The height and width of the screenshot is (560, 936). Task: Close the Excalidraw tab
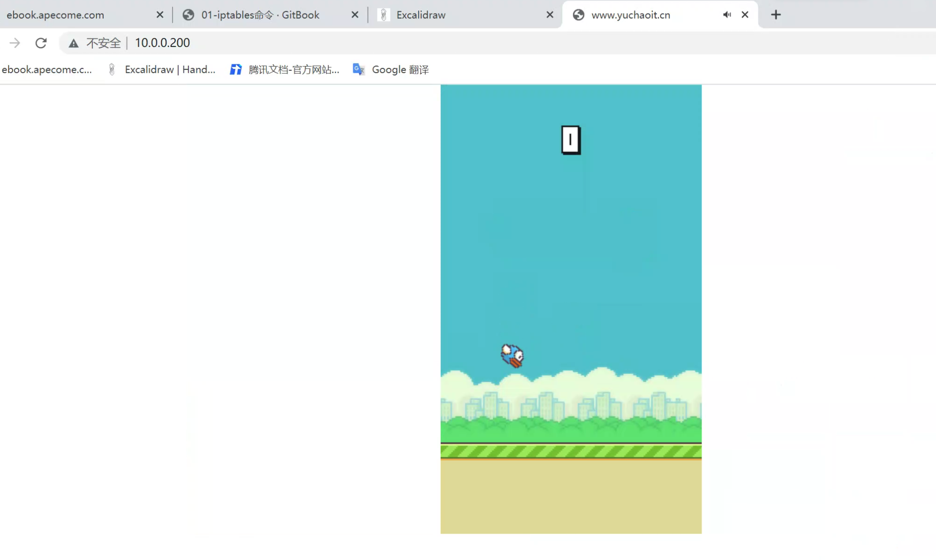550,15
